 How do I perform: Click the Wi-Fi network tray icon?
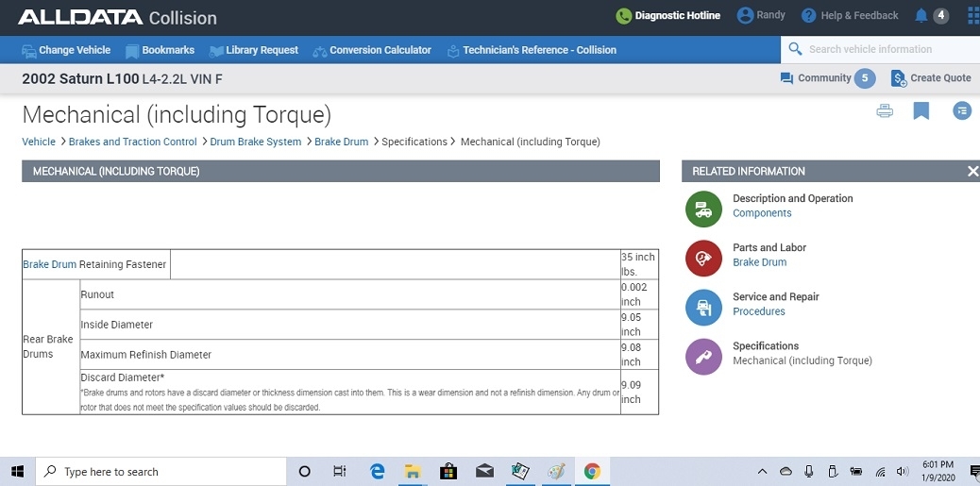880,472
